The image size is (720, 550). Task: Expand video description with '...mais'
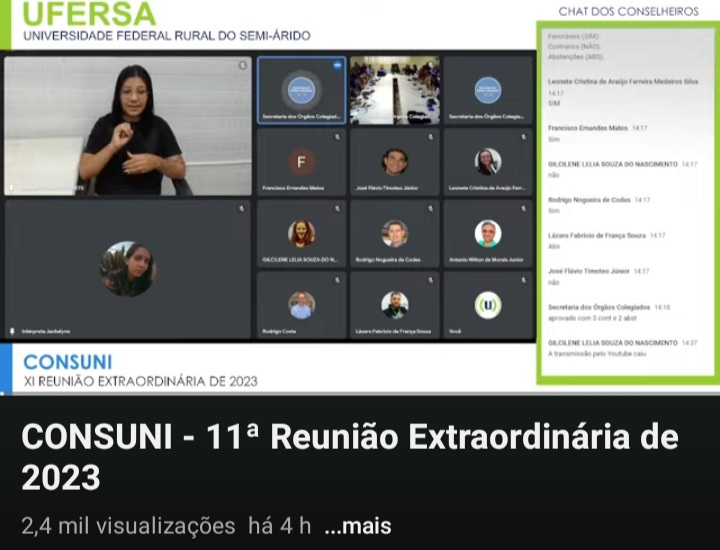coord(358,526)
